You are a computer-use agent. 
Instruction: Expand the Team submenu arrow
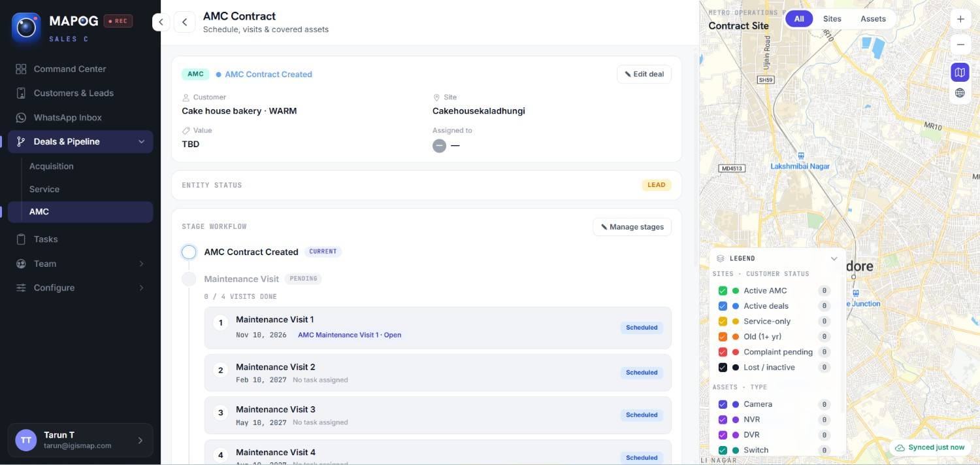pyautogui.click(x=141, y=264)
